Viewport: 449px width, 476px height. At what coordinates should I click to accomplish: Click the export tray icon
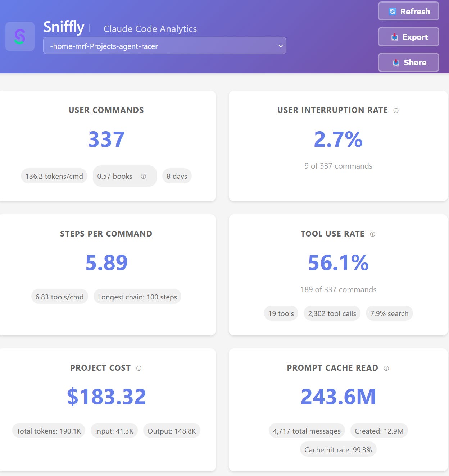tap(394, 37)
